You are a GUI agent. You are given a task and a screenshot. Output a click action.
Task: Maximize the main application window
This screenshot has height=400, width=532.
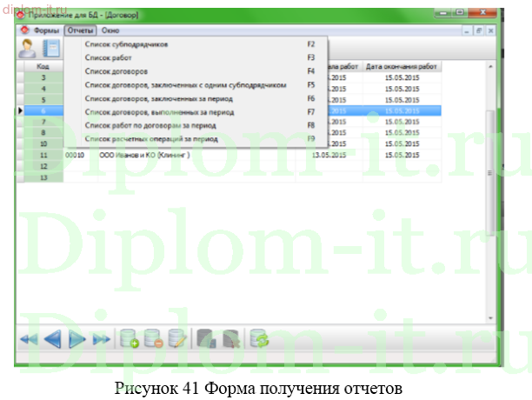460,12
